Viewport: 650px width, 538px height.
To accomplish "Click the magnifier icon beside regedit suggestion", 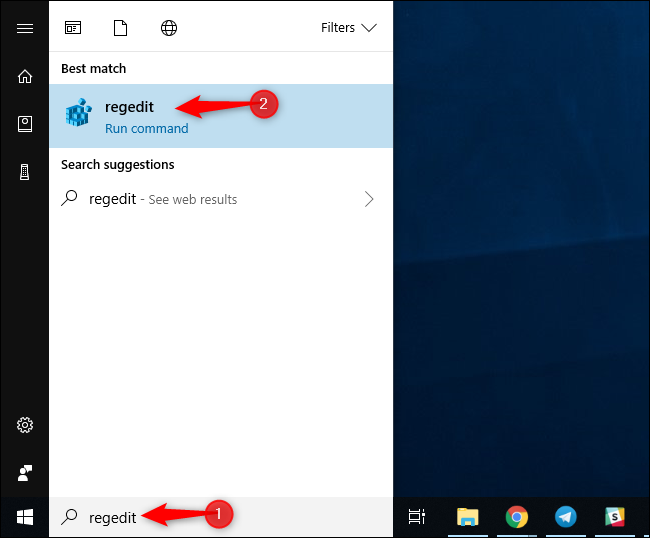I will [69, 198].
